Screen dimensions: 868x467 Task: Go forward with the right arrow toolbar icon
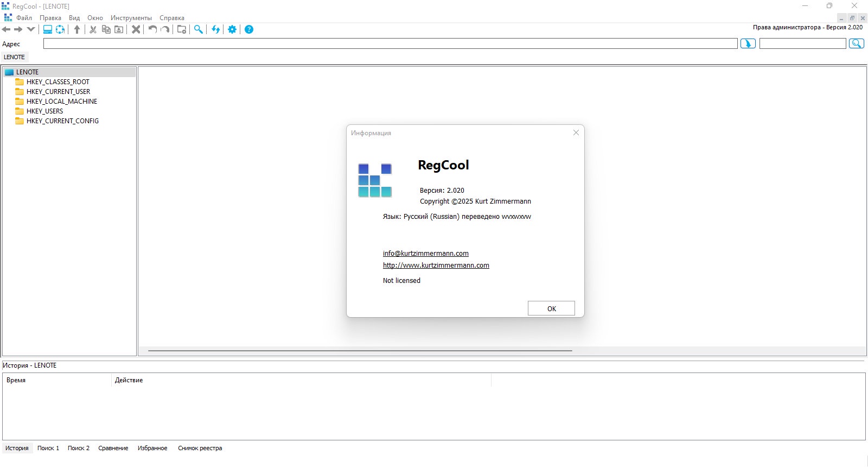tap(18, 29)
